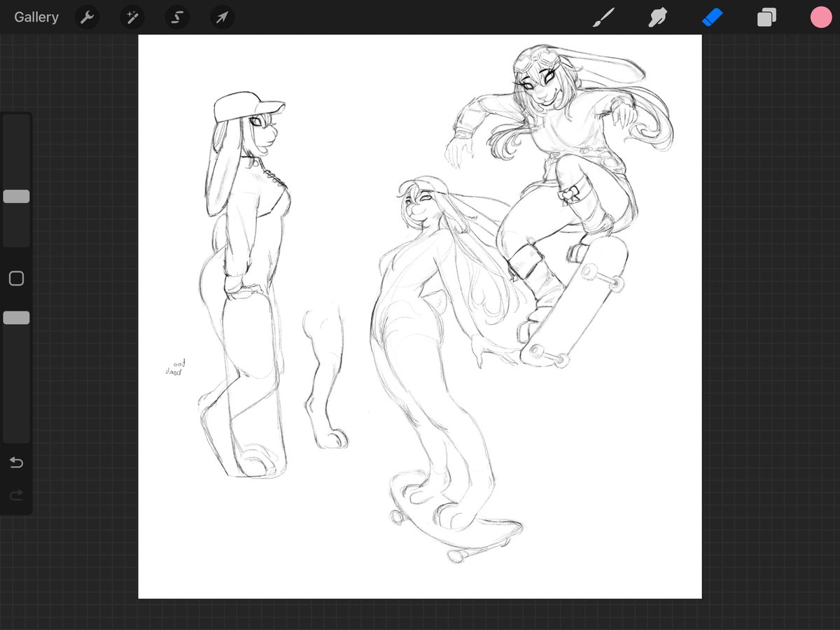Screen dimensions: 840x630
Task: Open the Layers panel
Action: click(766, 17)
